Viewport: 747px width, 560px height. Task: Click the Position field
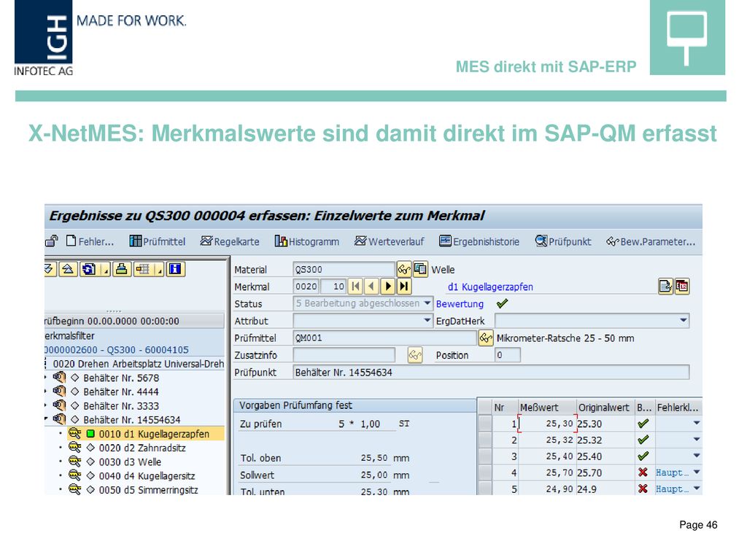pyautogui.click(x=508, y=355)
